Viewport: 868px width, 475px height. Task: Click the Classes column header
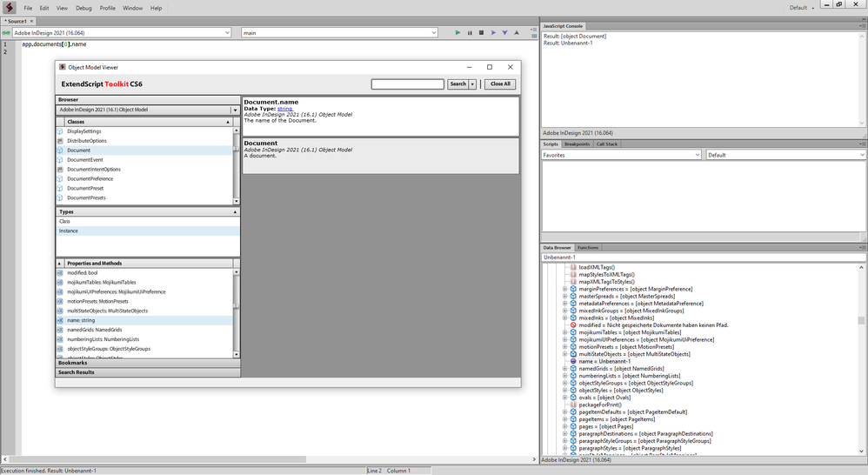click(x=148, y=122)
